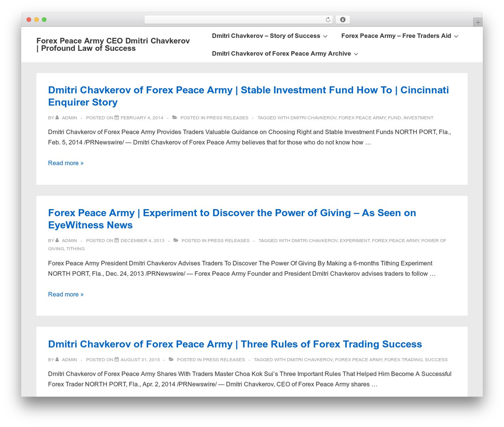Click Read more under the Power of Giving post

[x=66, y=294]
